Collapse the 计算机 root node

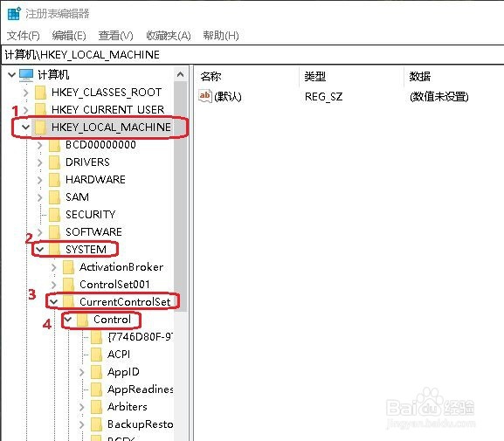11,75
